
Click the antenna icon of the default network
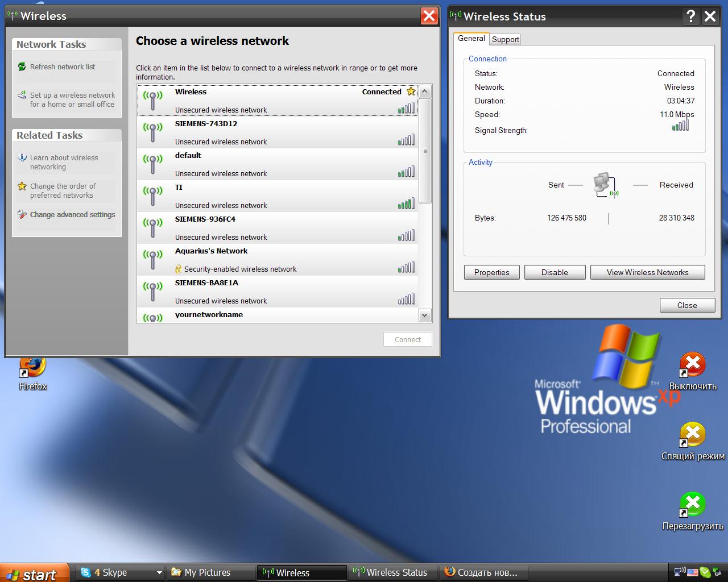tap(152, 164)
